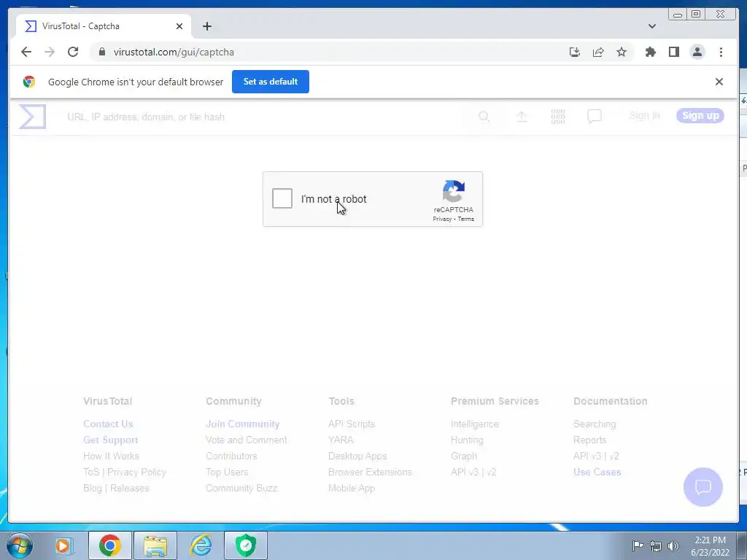The height and width of the screenshot is (560, 747).
Task: Click the volume speaker tray icon
Action: coord(673,545)
